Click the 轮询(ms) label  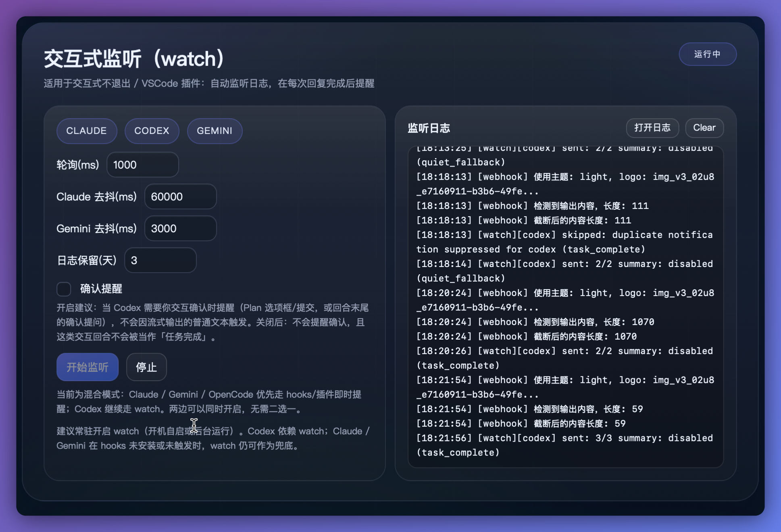78,165
